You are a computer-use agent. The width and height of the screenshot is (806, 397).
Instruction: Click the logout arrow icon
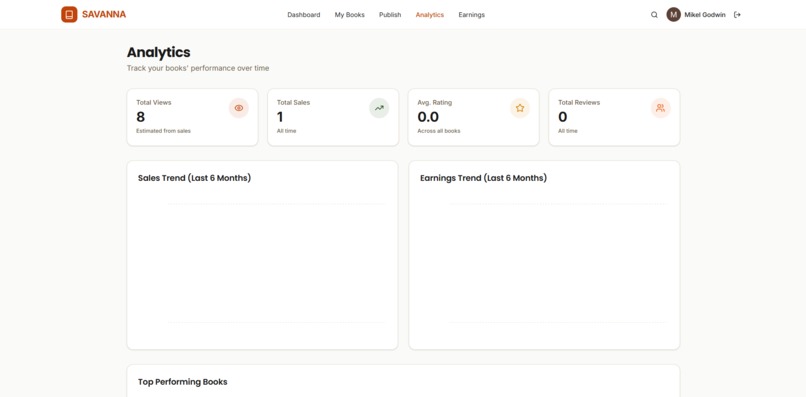(737, 15)
